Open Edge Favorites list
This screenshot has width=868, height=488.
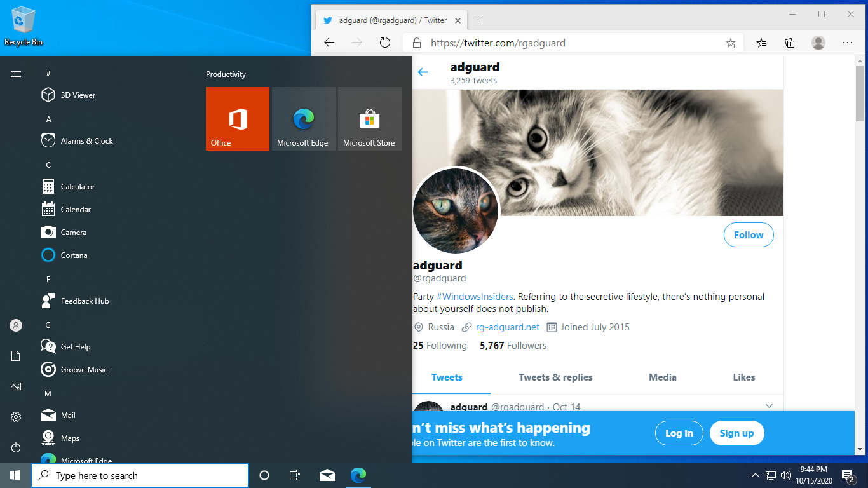tap(761, 43)
